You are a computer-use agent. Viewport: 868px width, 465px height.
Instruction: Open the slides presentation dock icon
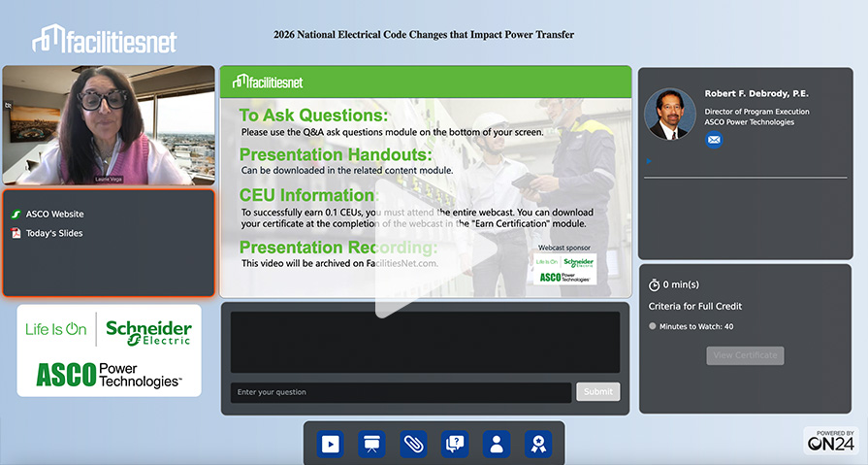tap(371, 444)
